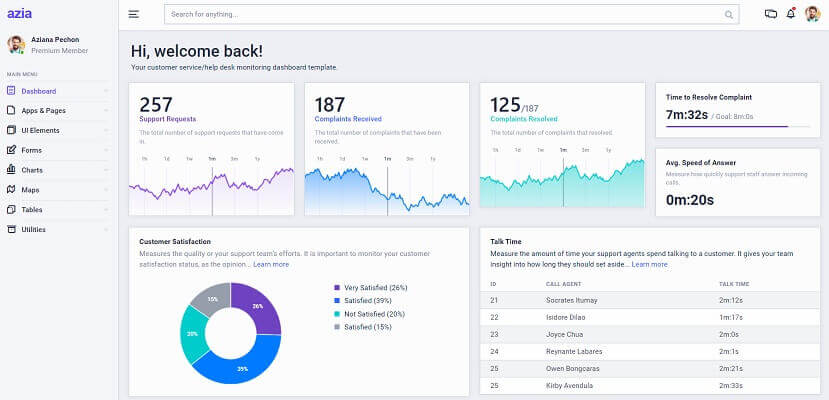This screenshot has width=829, height=400.
Task: Click the Search for anything field
Action: pos(440,15)
